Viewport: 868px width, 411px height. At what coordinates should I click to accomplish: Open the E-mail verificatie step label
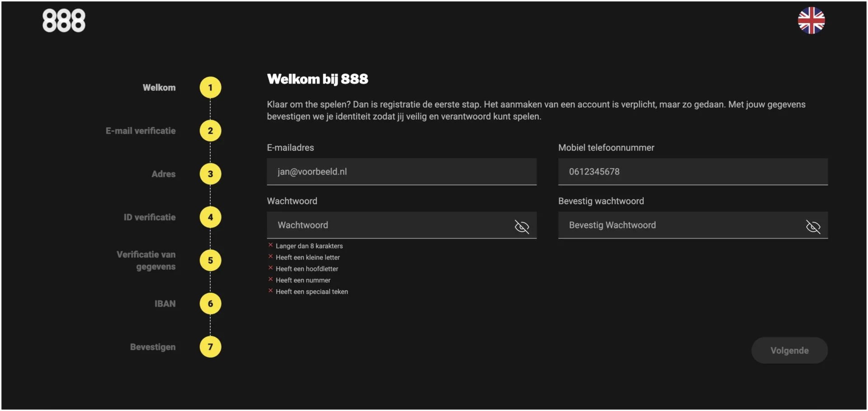click(x=141, y=131)
